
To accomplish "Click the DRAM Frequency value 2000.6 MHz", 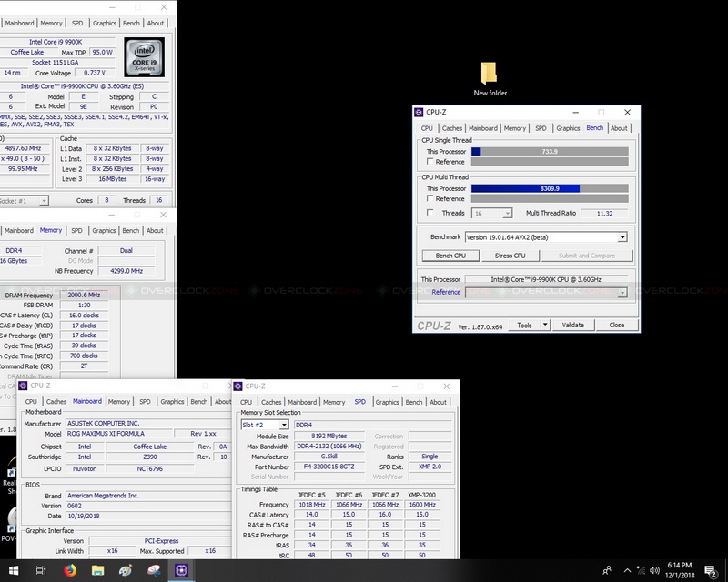I will [x=84, y=295].
